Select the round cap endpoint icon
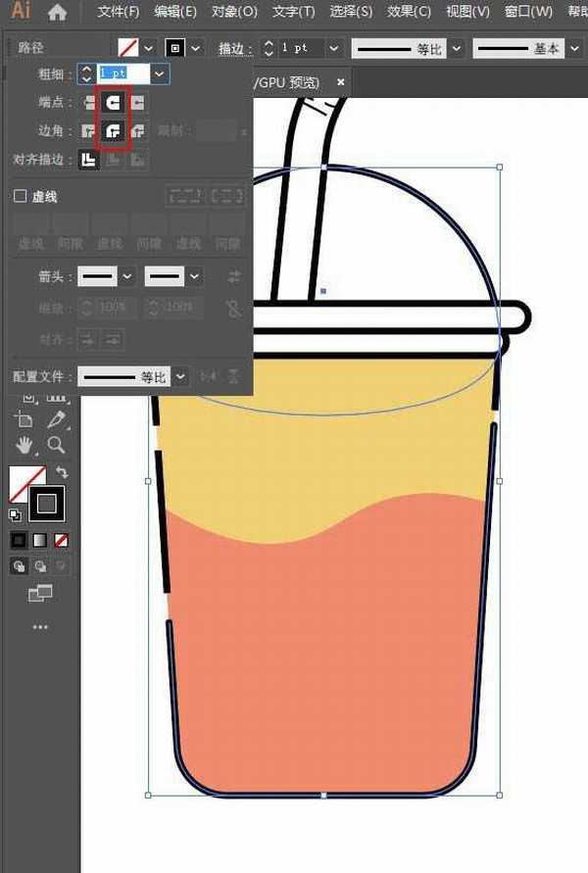 tap(114, 102)
